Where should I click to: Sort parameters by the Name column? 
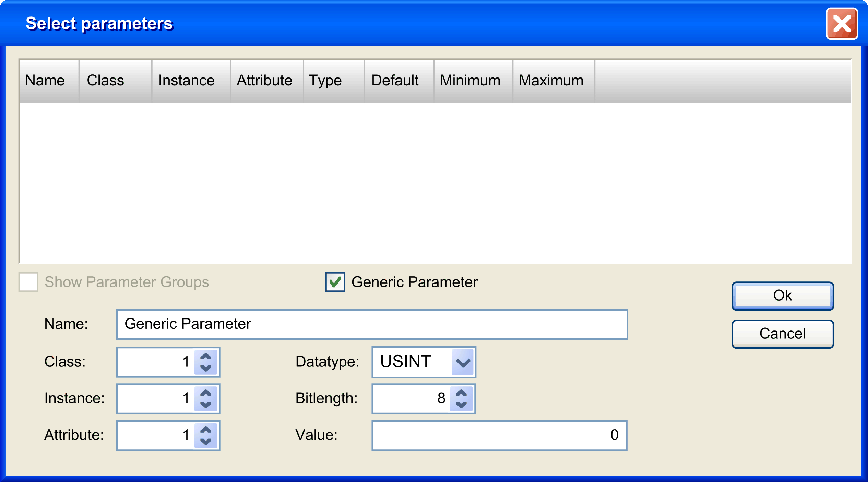(x=45, y=80)
